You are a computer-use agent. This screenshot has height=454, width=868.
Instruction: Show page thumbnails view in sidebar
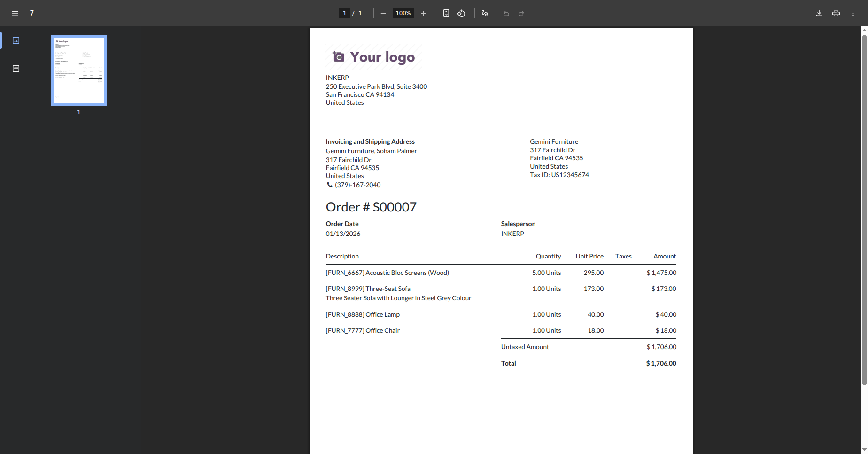pyautogui.click(x=16, y=40)
